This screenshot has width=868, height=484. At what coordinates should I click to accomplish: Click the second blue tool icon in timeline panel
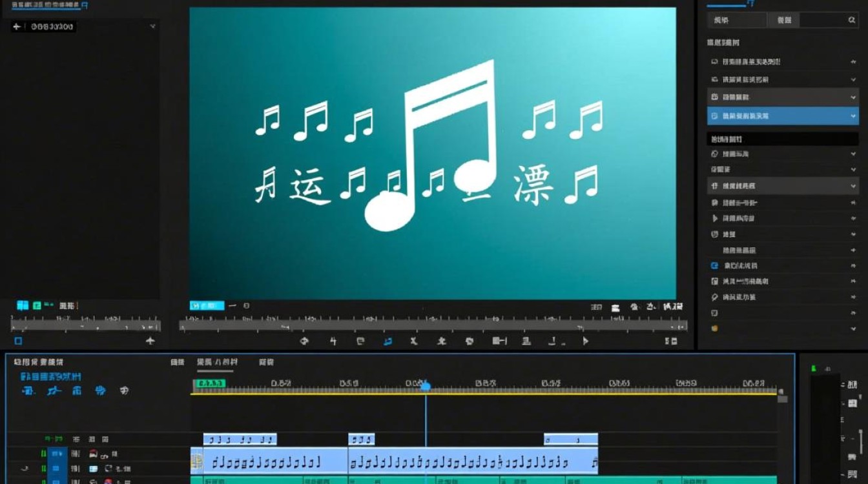[x=54, y=390]
